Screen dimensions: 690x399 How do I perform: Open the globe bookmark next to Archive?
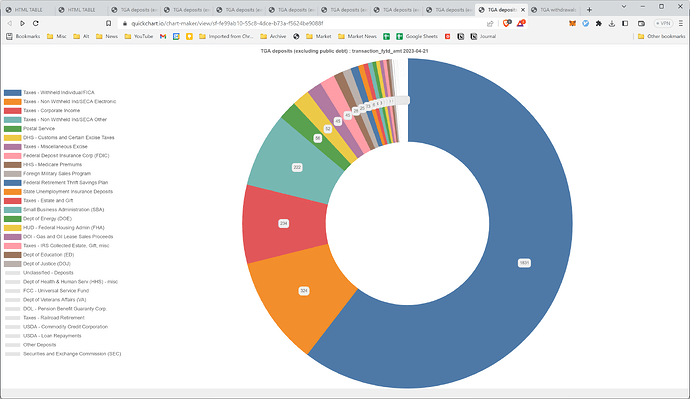tap(296, 37)
